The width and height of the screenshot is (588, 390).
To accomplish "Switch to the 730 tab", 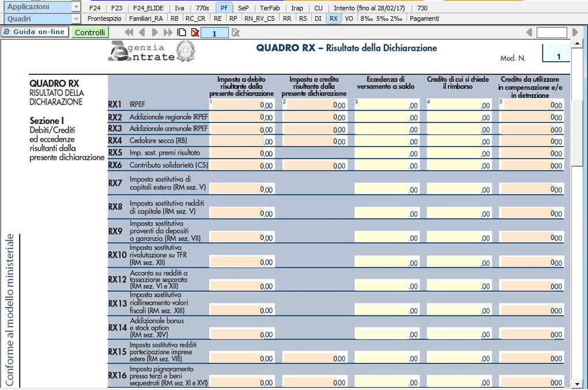I will (422, 8).
